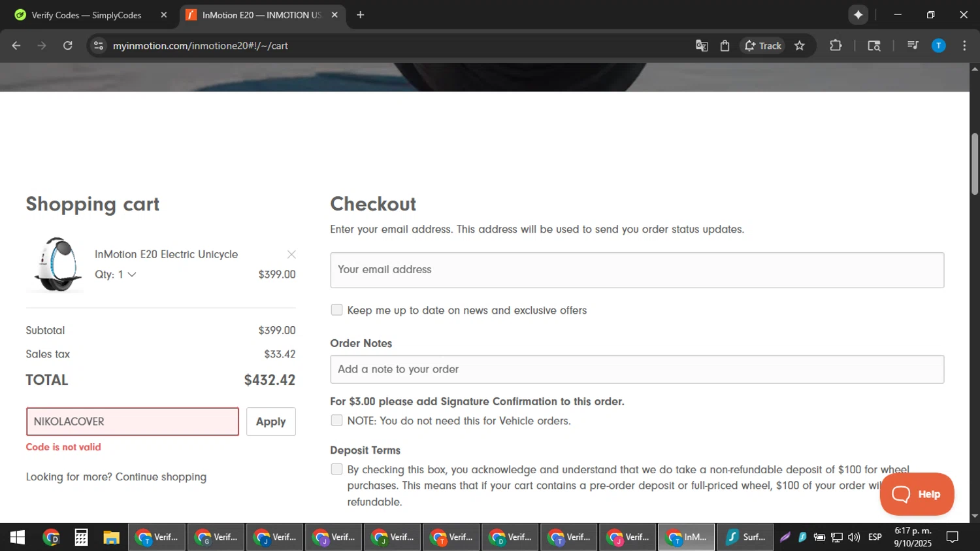Click the Add a note to your order field

coord(637,369)
